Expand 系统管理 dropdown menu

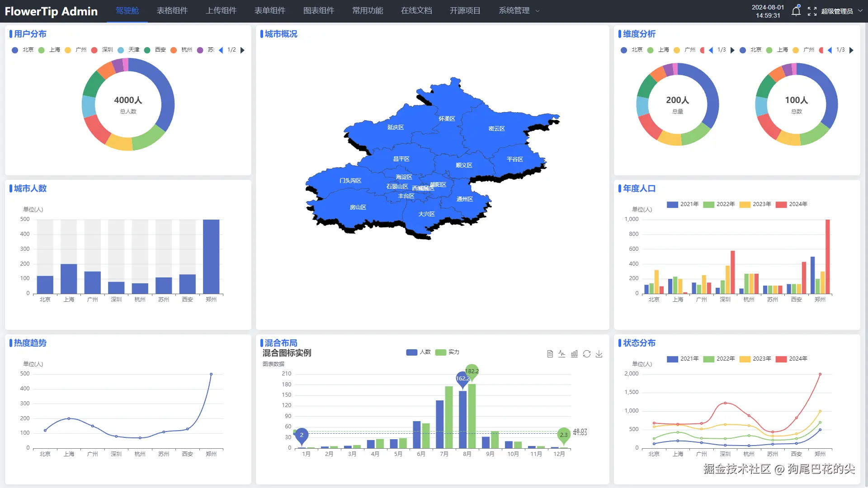coord(519,11)
